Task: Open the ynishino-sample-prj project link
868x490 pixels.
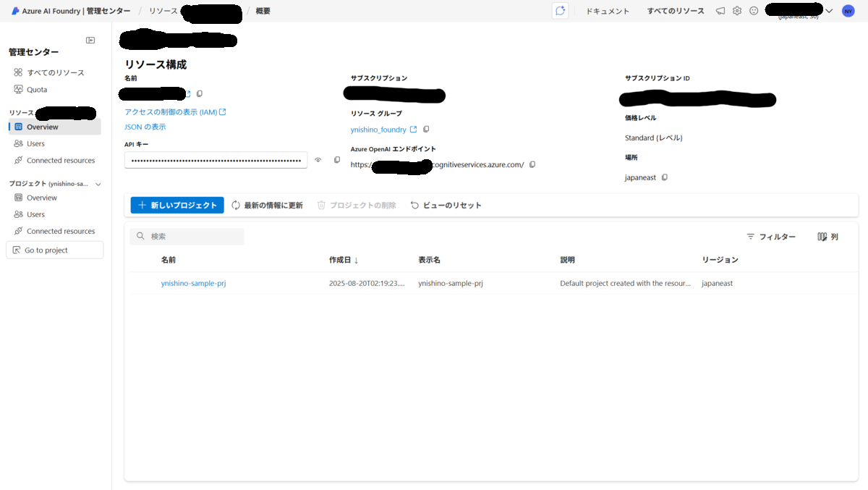Action: coord(194,283)
